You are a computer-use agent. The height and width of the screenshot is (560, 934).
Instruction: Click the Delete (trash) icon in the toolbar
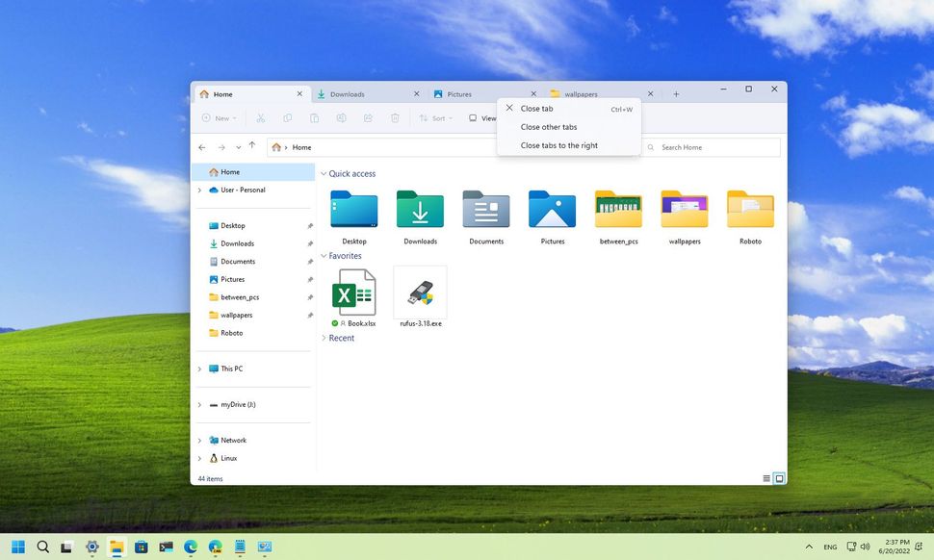pyautogui.click(x=395, y=117)
